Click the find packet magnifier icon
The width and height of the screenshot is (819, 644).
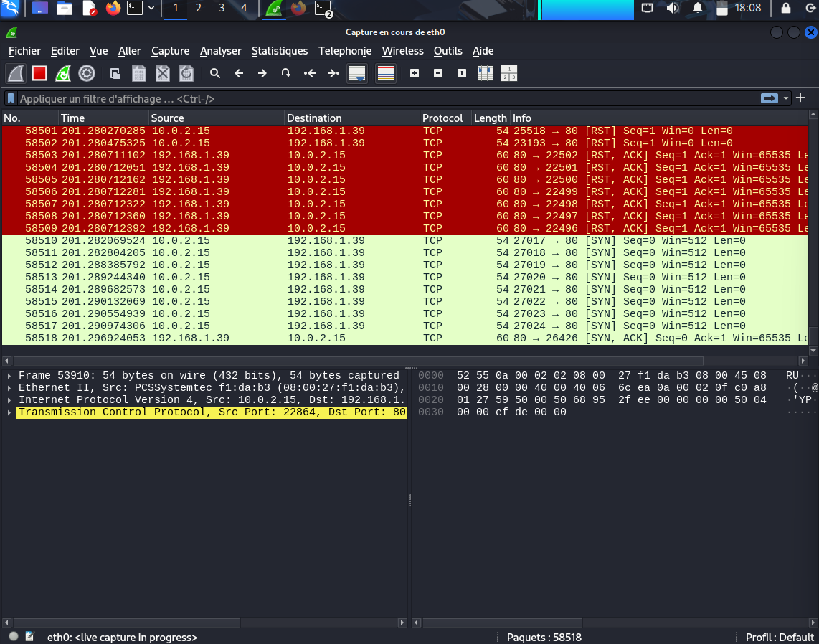tap(214, 73)
